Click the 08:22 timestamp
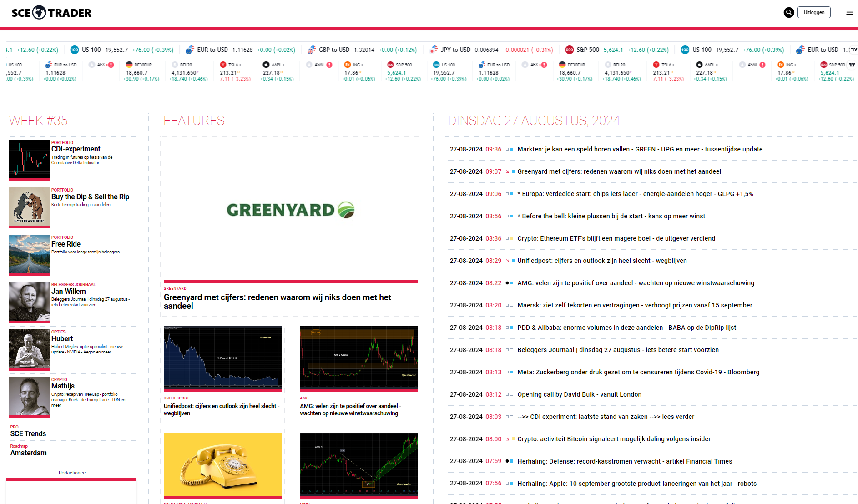This screenshot has height=504, width=858. (x=493, y=283)
